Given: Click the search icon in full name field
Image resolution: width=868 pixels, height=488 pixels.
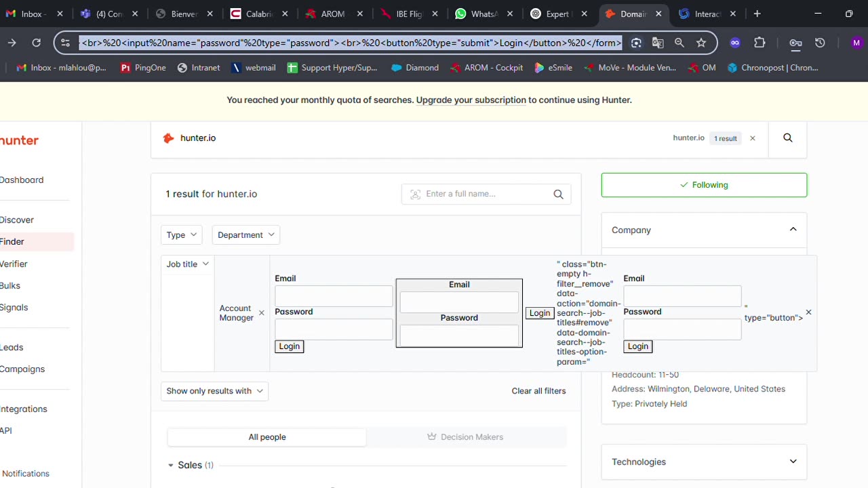Looking at the screenshot, I should (x=558, y=194).
